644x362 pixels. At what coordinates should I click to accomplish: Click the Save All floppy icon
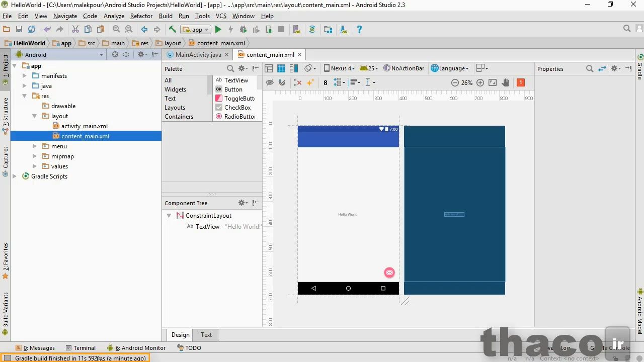(x=19, y=30)
